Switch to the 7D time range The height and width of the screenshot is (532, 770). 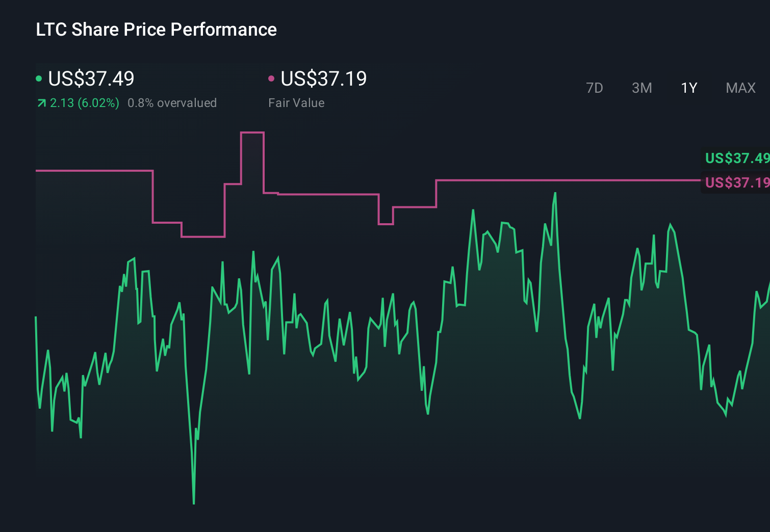coord(595,88)
